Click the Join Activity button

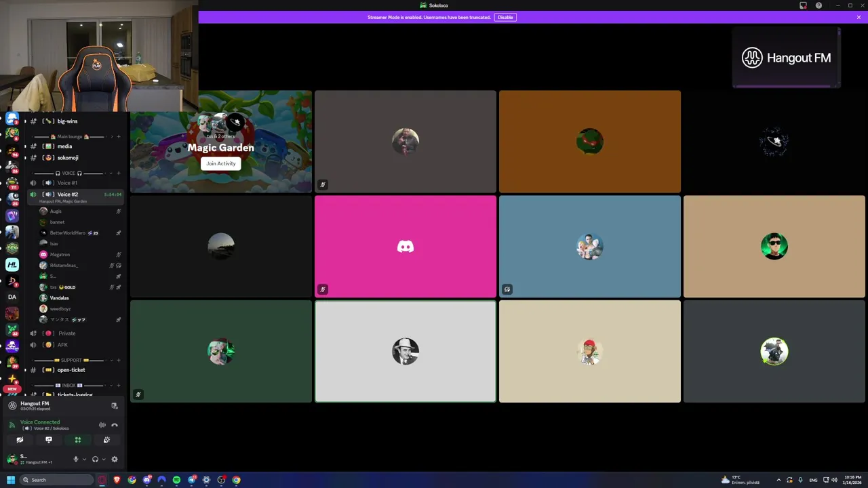(x=221, y=163)
